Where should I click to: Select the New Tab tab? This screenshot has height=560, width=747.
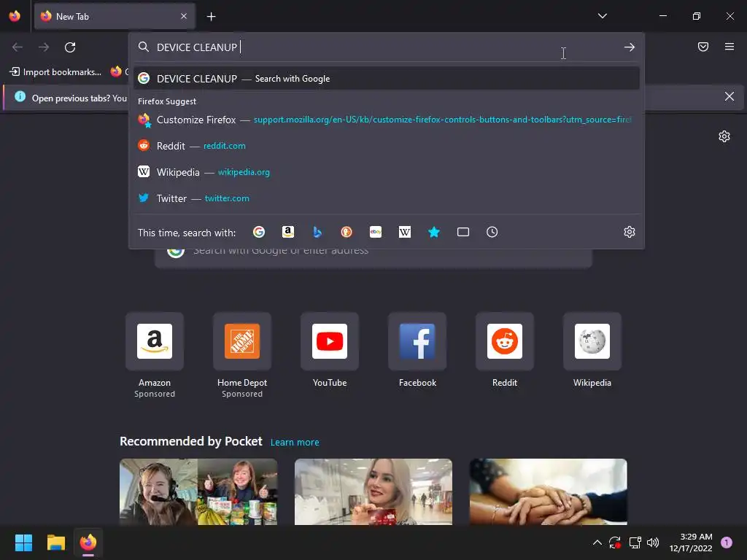115,17
